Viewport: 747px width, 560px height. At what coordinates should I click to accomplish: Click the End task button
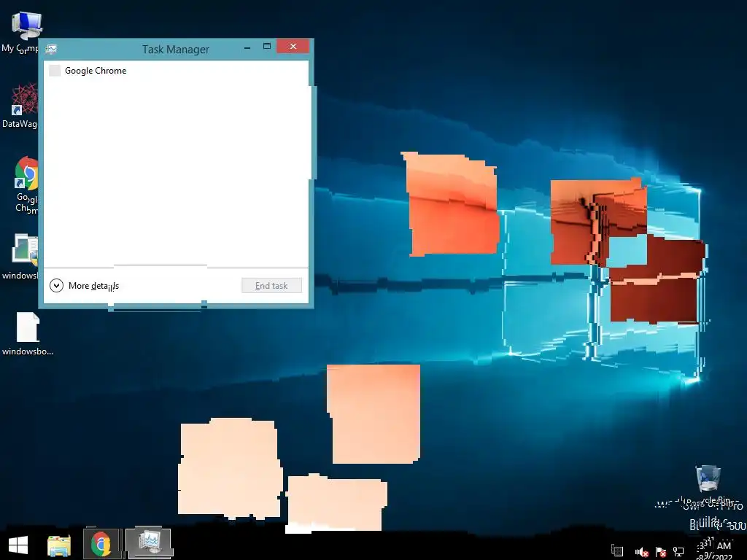point(271,286)
